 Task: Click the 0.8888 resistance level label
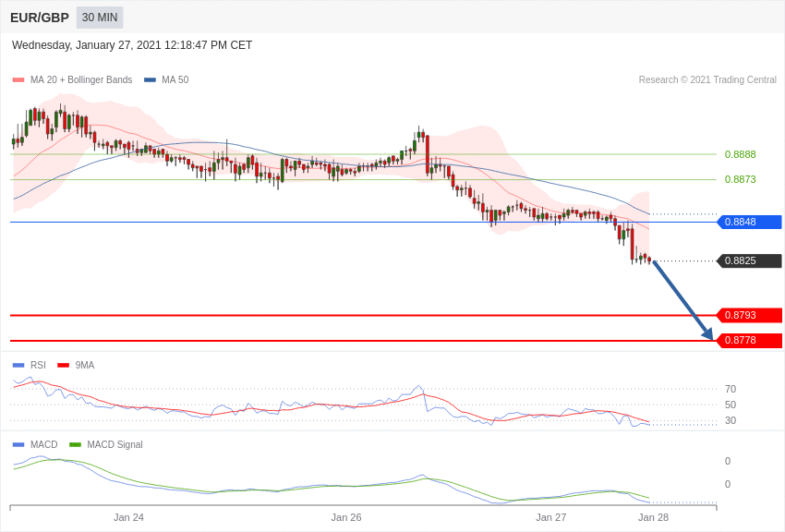click(741, 154)
